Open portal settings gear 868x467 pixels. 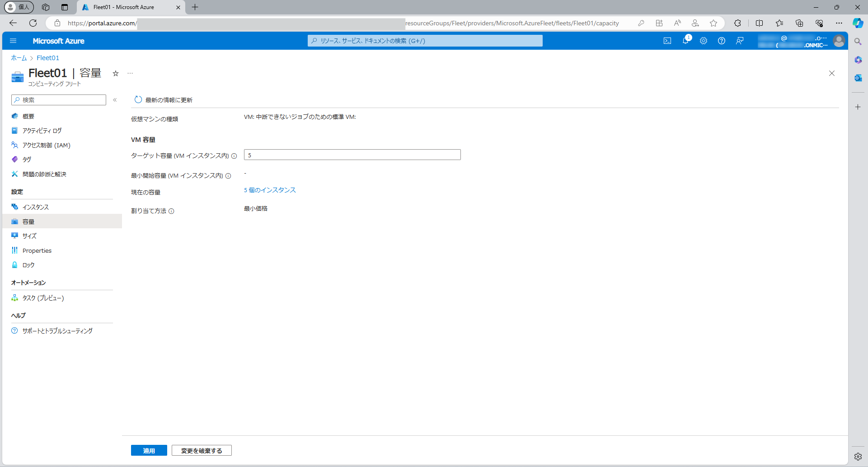coord(704,41)
